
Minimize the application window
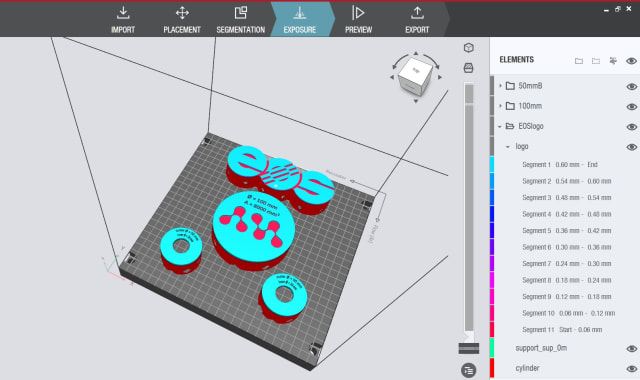[x=606, y=10]
